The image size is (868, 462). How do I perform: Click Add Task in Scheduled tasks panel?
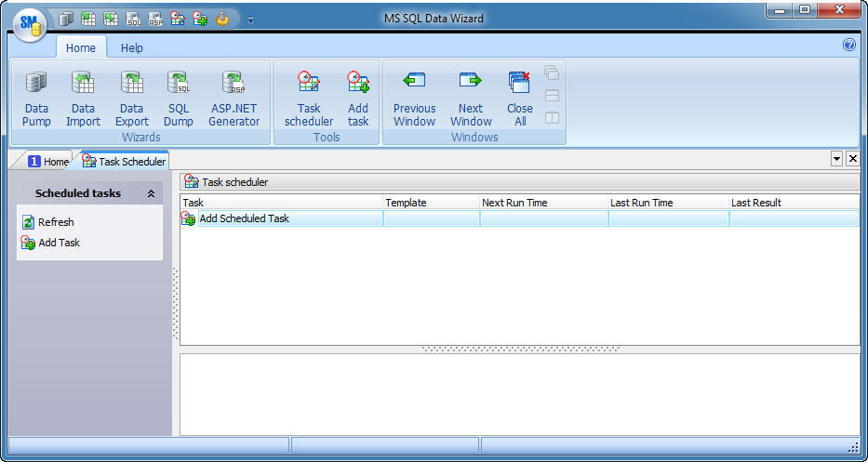(51, 243)
